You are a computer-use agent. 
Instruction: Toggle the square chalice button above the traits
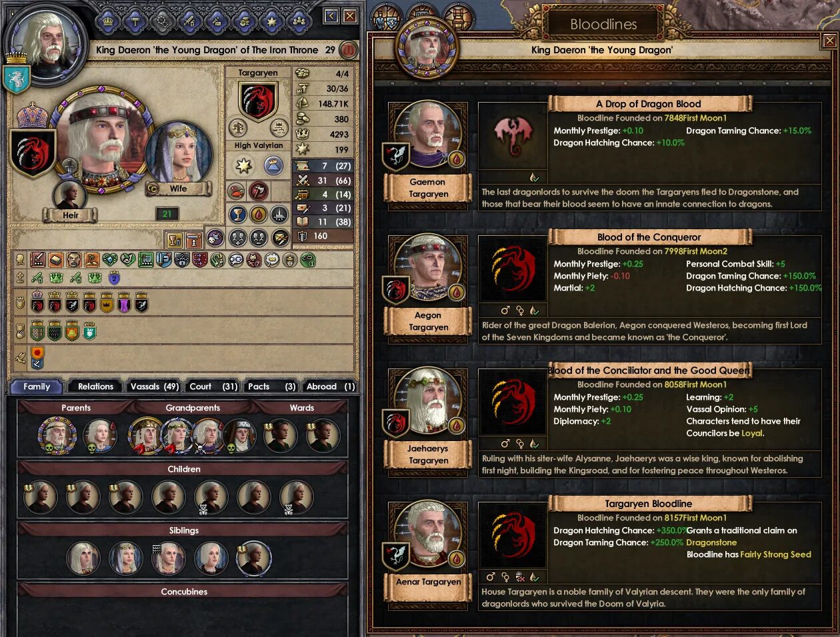[175, 240]
